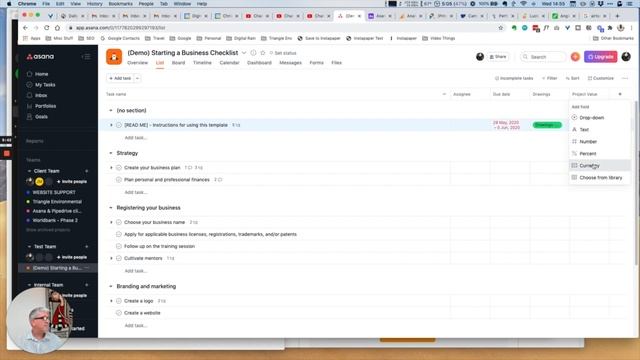
Task: Open the Filter options
Action: coord(549,78)
